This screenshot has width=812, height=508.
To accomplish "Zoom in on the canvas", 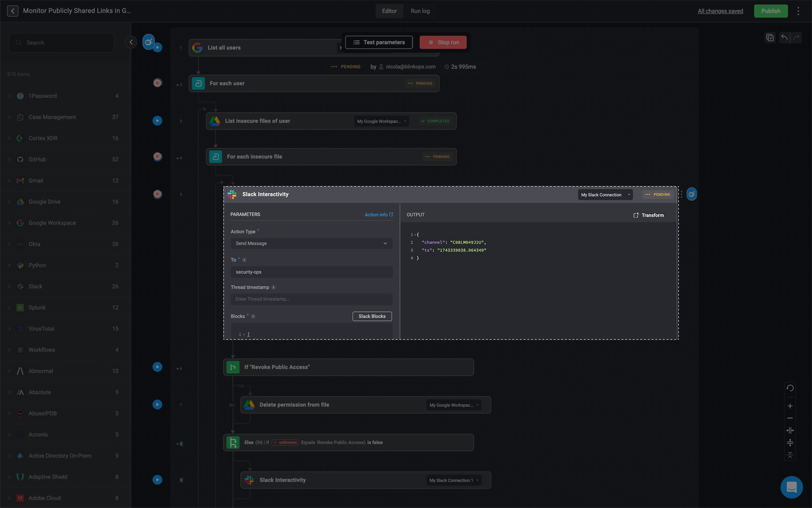I will pos(790,406).
